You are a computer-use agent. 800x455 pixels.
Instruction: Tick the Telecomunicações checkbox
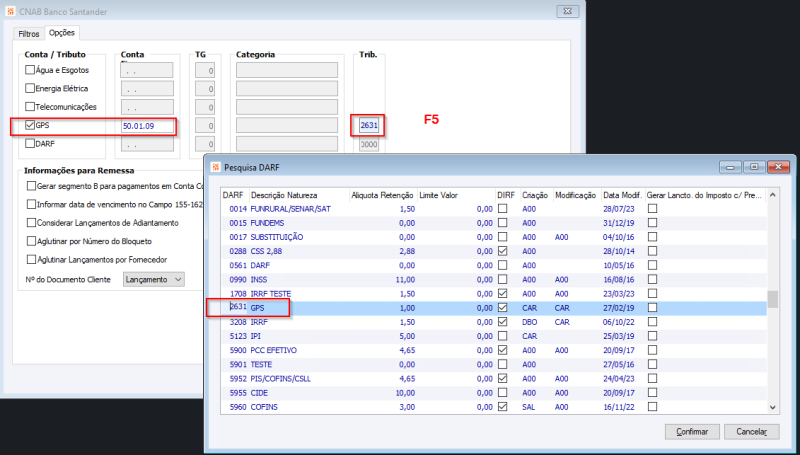(30, 107)
